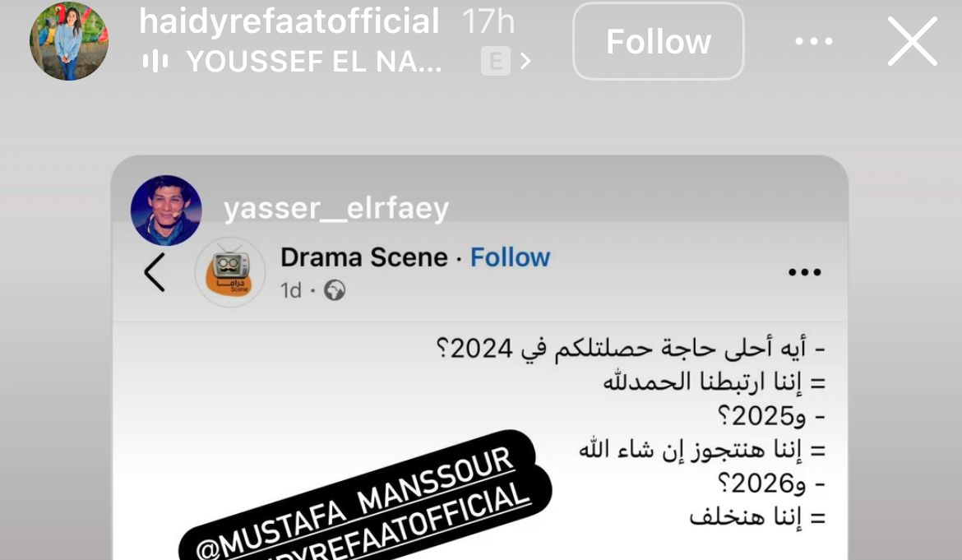Viewport: 962px width, 560px height.
Task: Tap the music audio bars icon
Action: pos(155,62)
